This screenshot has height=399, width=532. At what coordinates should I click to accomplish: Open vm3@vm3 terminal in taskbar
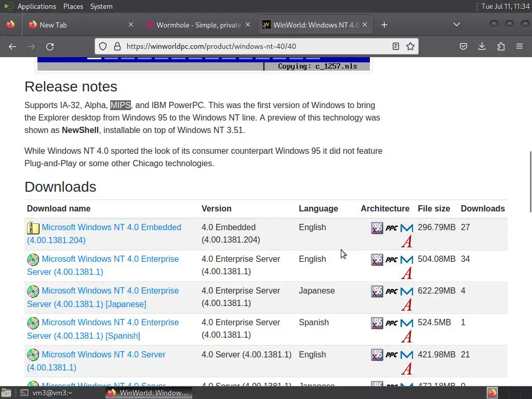pyautogui.click(x=46, y=393)
